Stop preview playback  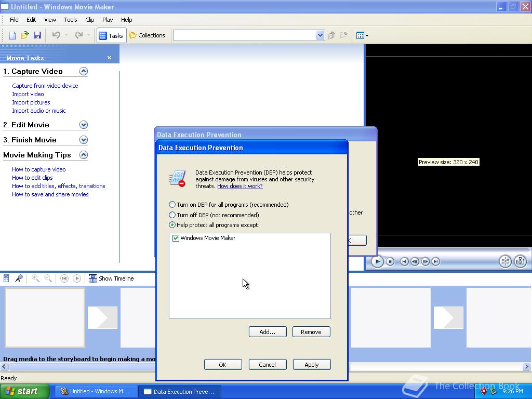(x=390, y=262)
